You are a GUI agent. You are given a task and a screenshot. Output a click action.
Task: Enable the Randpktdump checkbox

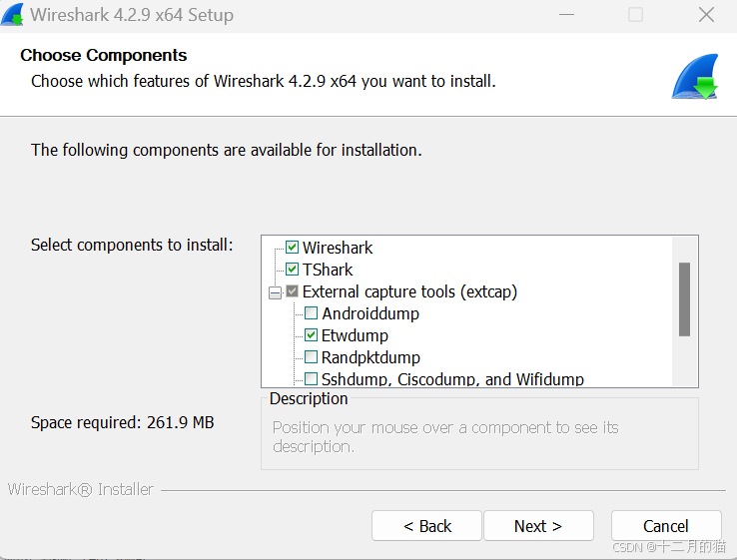(311, 357)
